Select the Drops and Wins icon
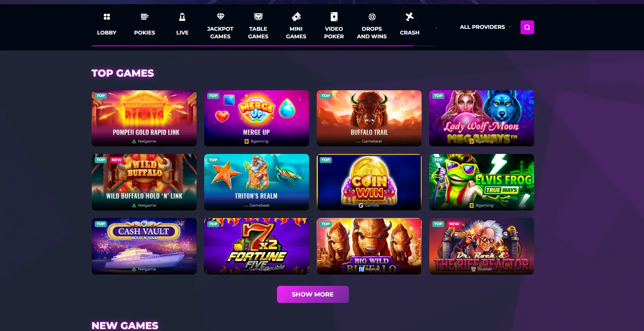Viewport: 644px width, 331px height. pos(372,17)
